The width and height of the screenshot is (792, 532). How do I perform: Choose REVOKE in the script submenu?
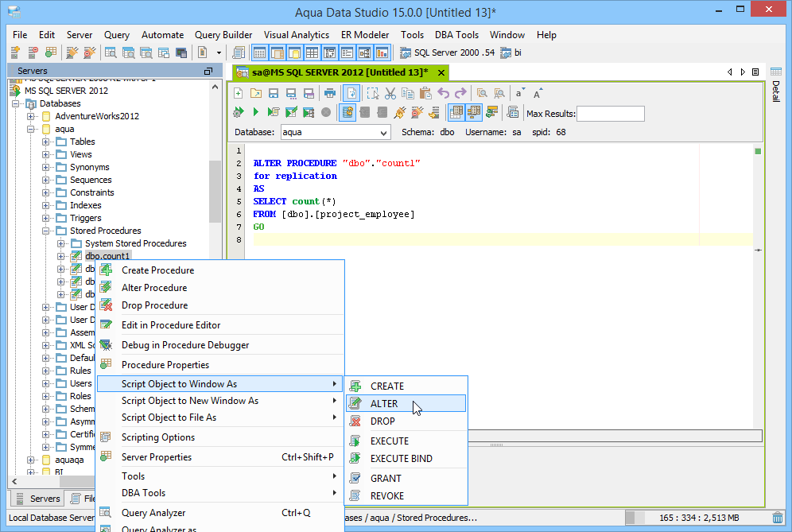pos(406,496)
